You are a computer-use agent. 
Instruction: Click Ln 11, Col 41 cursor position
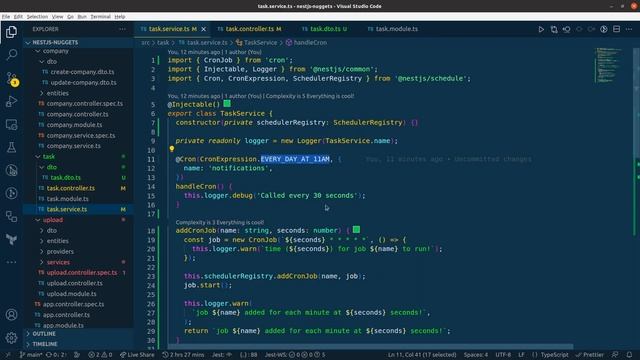(x=422, y=355)
